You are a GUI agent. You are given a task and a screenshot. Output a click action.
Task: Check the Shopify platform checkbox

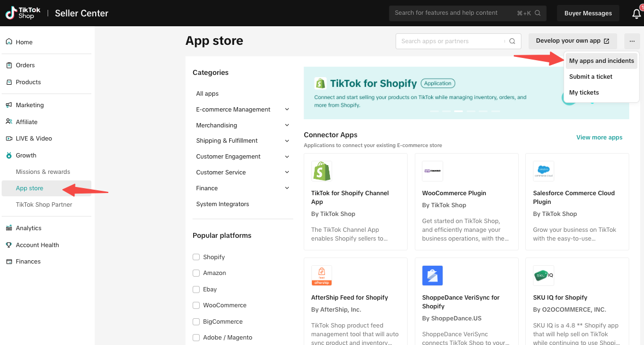pyautogui.click(x=196, y=257)
